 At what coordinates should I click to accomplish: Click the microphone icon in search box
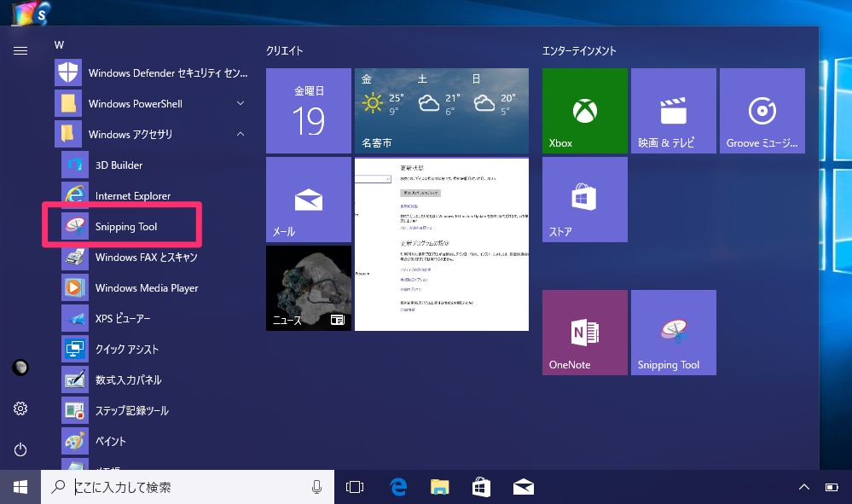(x=316, y=487)
